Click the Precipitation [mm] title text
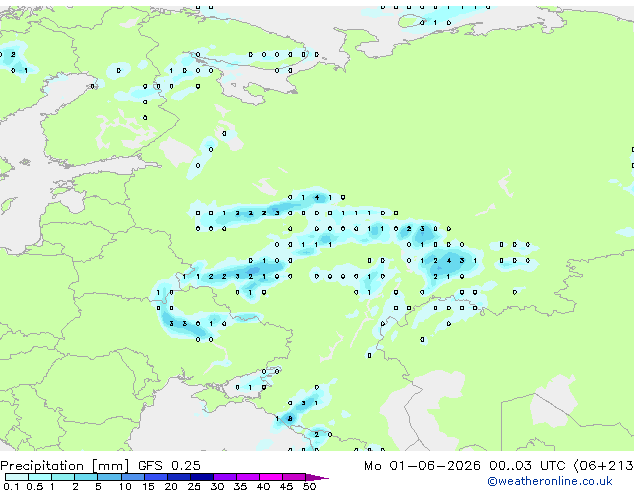This screenshot has height=490, width=634. point(64,466)
